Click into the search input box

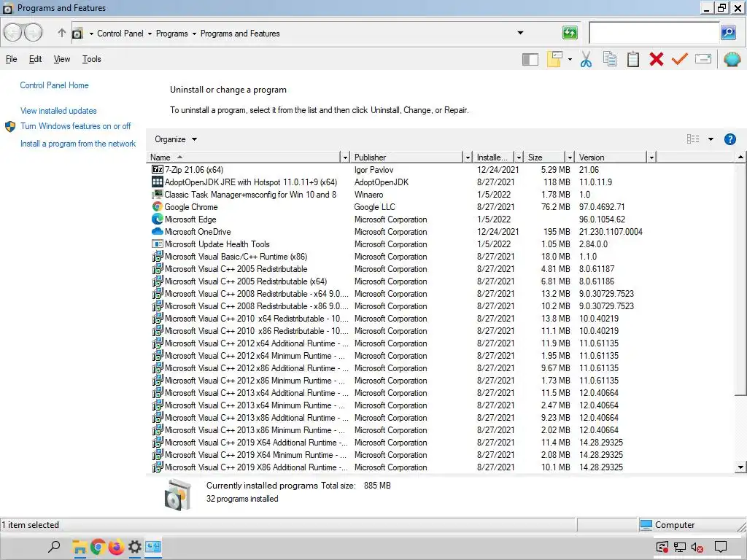click(654, 33)
